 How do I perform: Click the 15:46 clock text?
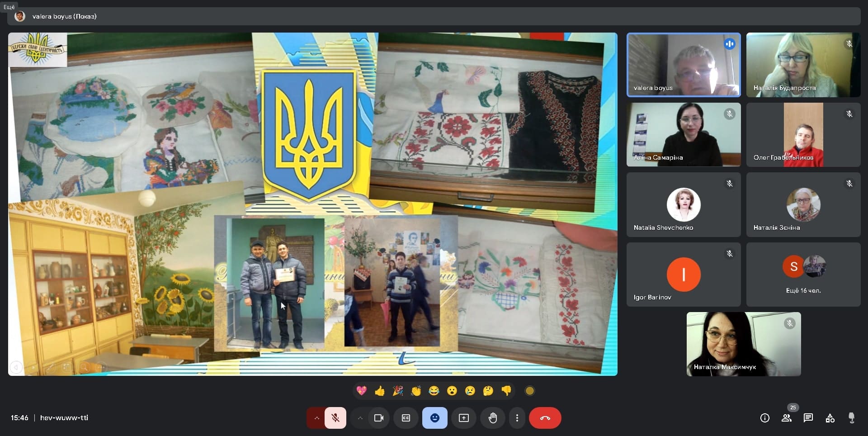pos(19,418)
